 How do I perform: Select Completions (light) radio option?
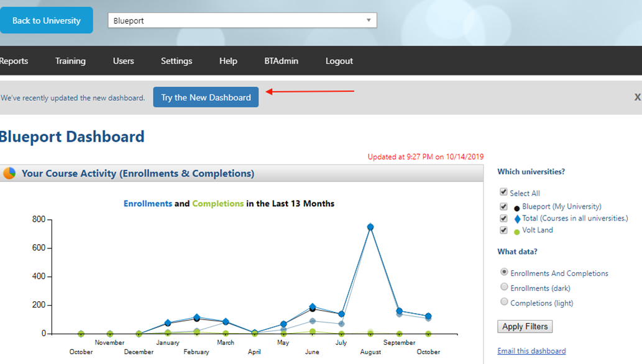point(505,302)
